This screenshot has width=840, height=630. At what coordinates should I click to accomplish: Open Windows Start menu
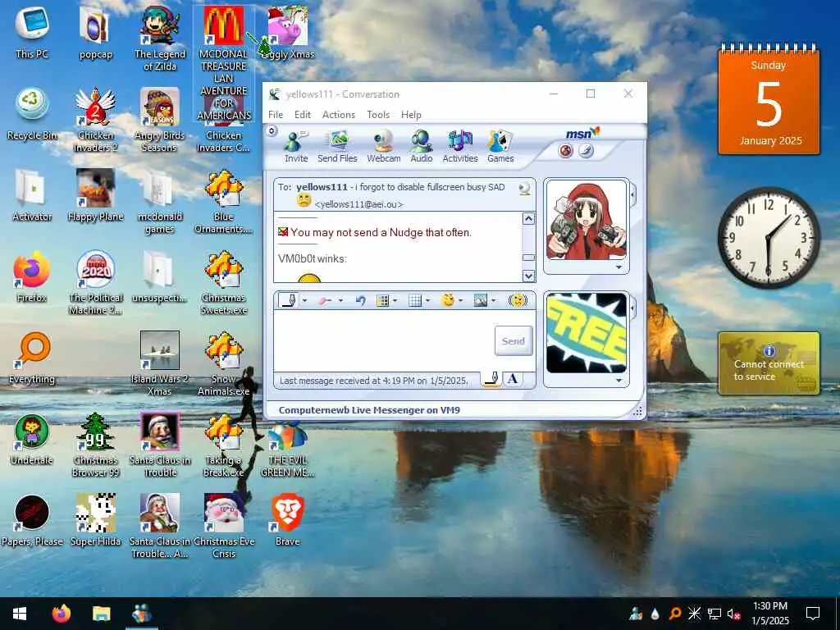20,614
